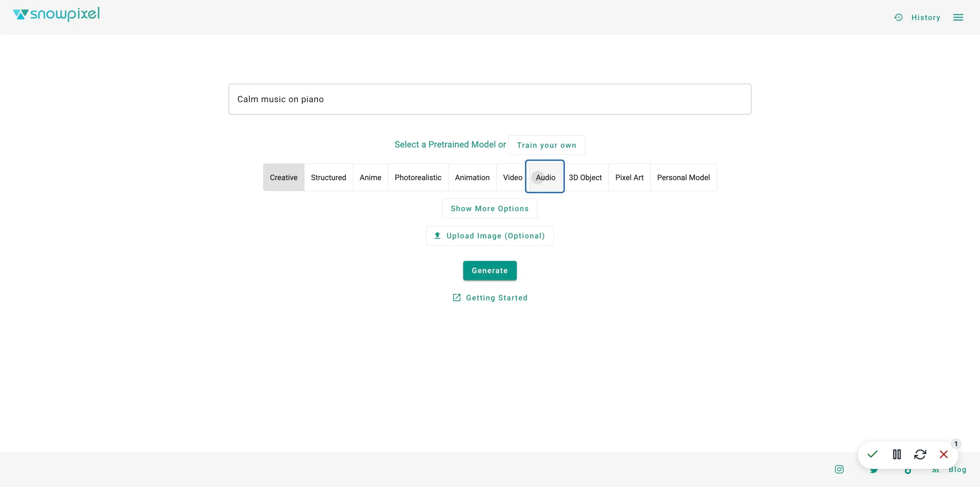Click the Train your own button
This screenshot has height=487, width=980.
(x=546, y=145)
